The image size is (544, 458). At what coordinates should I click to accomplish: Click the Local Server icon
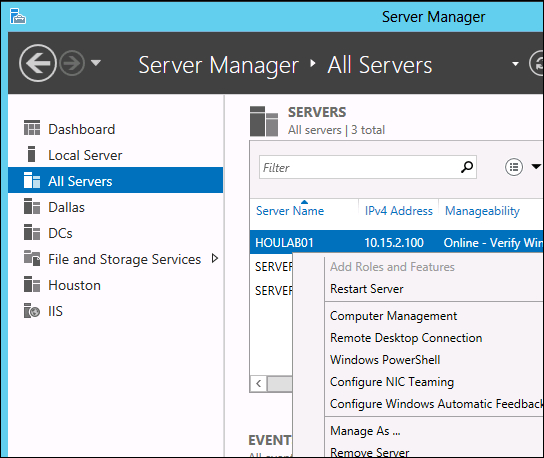pyautogui.click(x=32, y=154)
